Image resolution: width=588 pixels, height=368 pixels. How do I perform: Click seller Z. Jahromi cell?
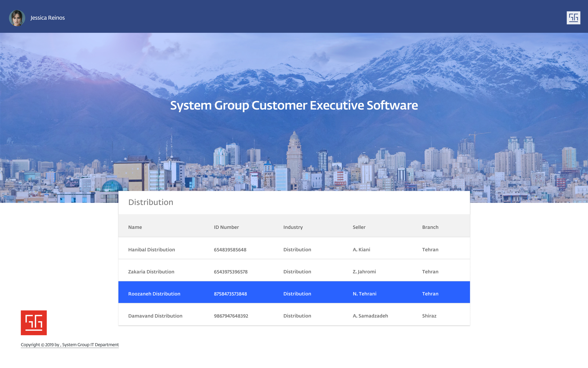pyautogui.click(x=364, y=272)
